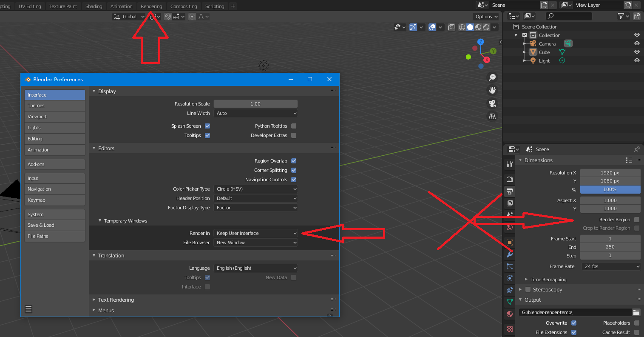Open the Material properties tab
Image resolution: width=644 pixels, height=337 pixels.
pyautogui.click(x=510, y=314)
